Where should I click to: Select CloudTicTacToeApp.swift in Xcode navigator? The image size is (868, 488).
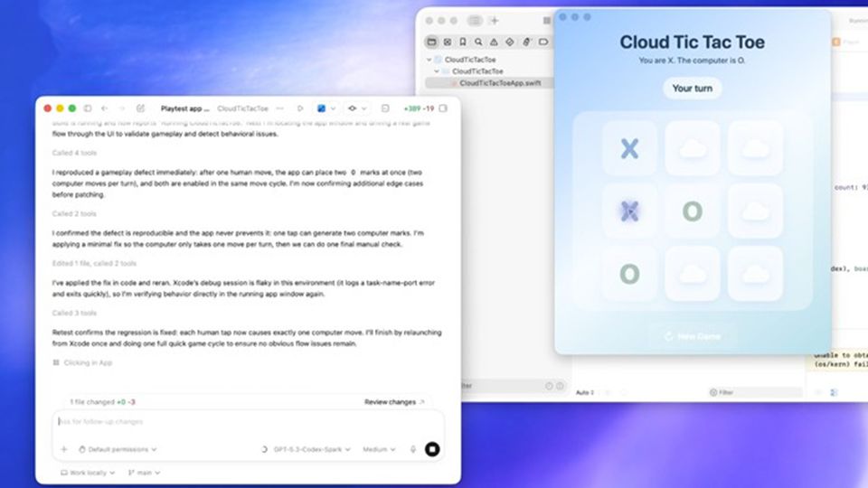(x=500, y=83)
